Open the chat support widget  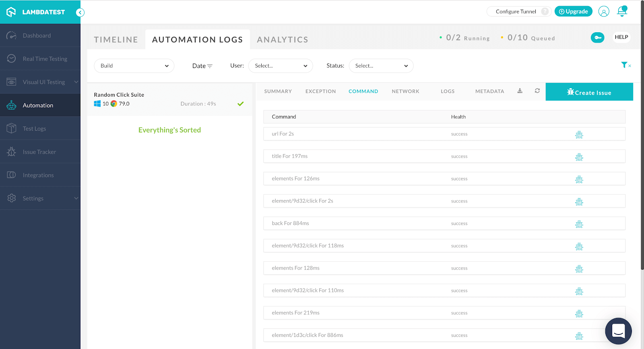point(618,331)
